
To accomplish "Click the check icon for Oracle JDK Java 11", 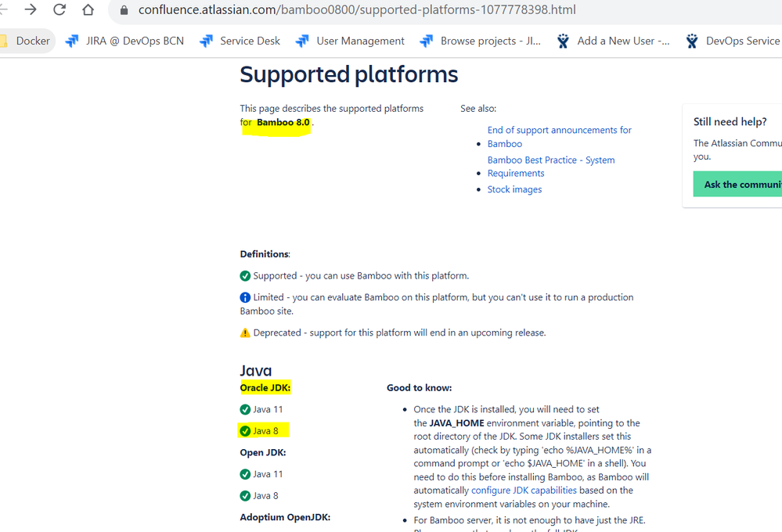I will pyautogui.click(x=245, y=409).
